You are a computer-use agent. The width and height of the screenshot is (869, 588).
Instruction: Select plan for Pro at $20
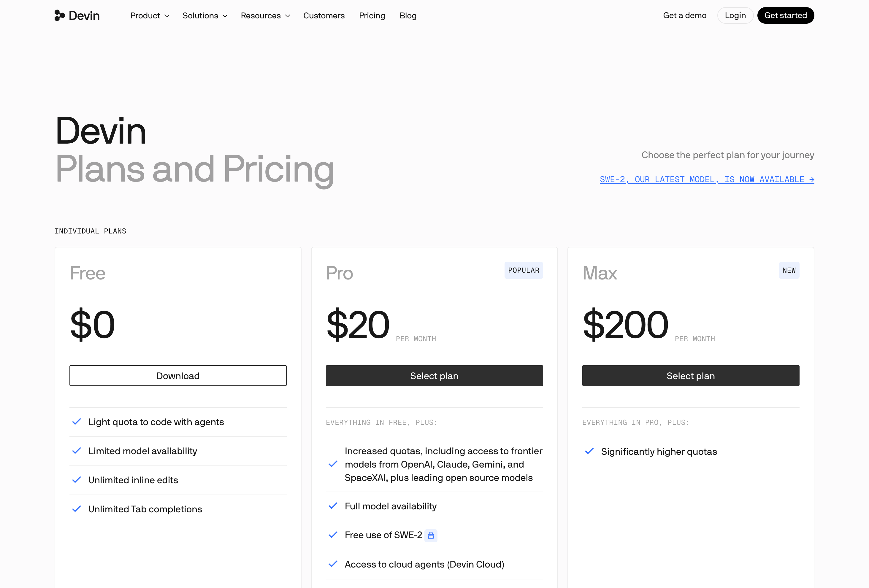[434, 376]
